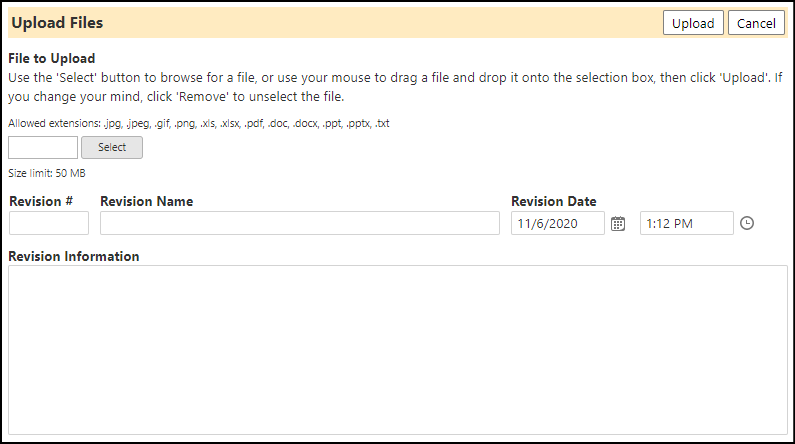The image size is (795, 444).
Task: Click the Revision Date label
Action: point(554,201)
